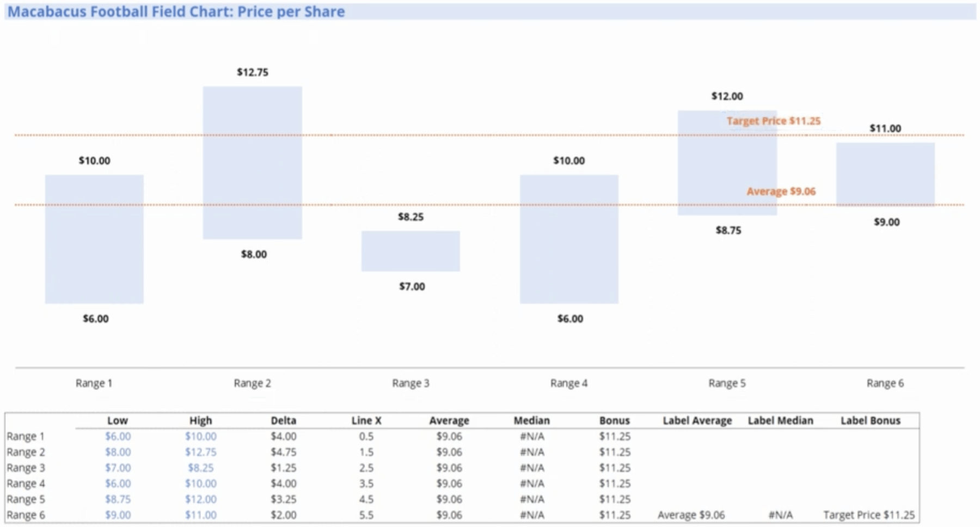This screenshot has width=980, height=527.
Task: Select the Range 5 Line X cell 4.5
Action: click(x=366, y=499)
